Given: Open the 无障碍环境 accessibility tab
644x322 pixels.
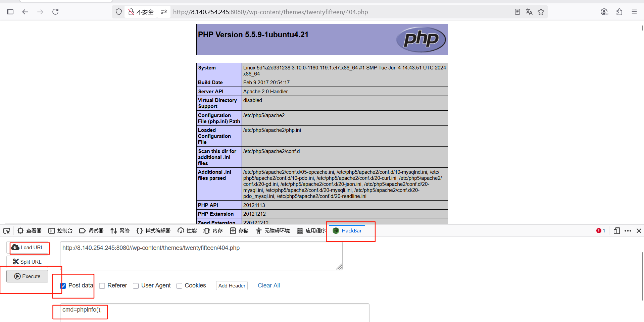Looking at the screenshot, I should [273, 231].
